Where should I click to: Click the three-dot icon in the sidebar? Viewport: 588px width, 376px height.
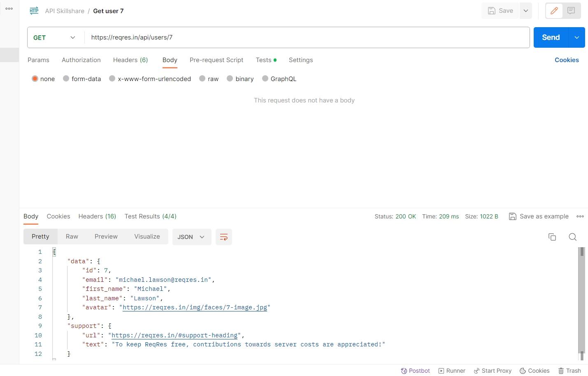pyautogui.click(x=9, y=8)
